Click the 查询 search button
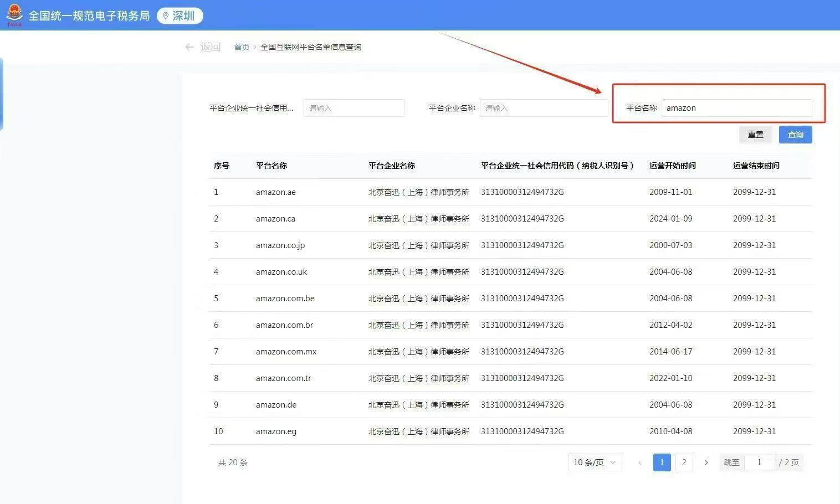Image resolution: width=840 pixels, height=504 pixels. pyautogui.click(x=795, y=135)
